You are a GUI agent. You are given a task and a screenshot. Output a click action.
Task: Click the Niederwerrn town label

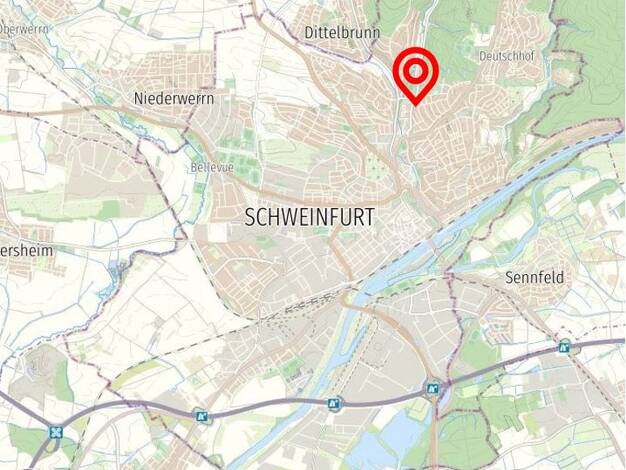(x=174, y=98)
